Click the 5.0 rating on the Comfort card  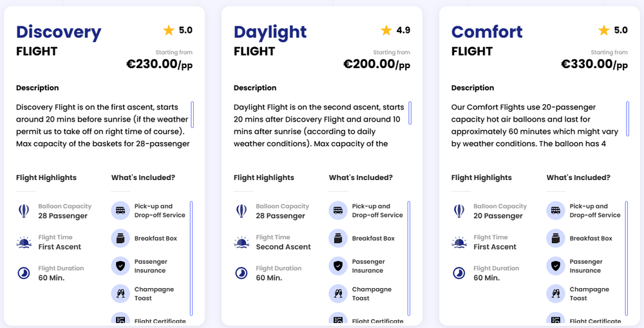click(621, 30)
